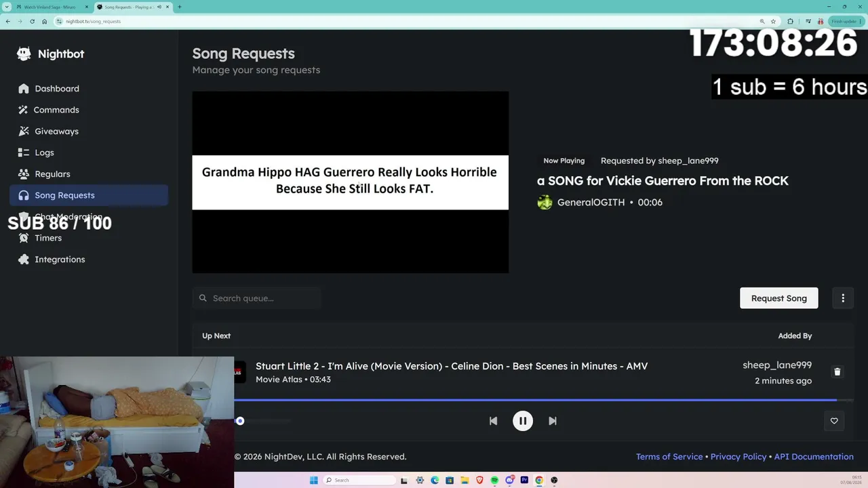Reload the current page

click(32, 21)
